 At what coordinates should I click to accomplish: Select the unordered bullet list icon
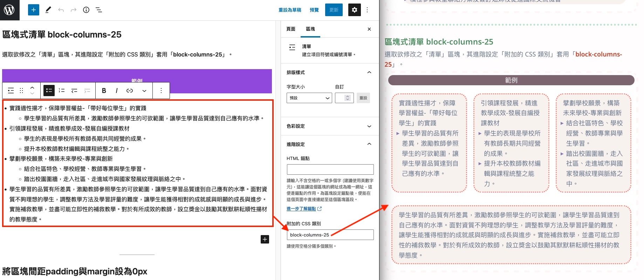pos(49,91)
